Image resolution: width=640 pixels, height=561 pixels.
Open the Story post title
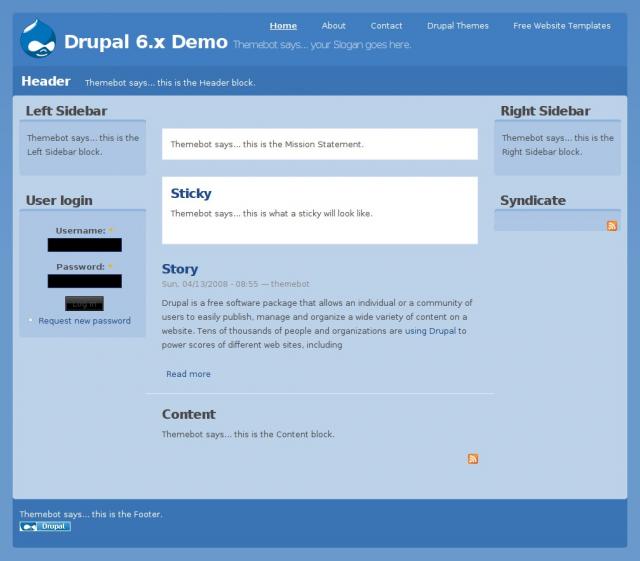coord(180,269)
